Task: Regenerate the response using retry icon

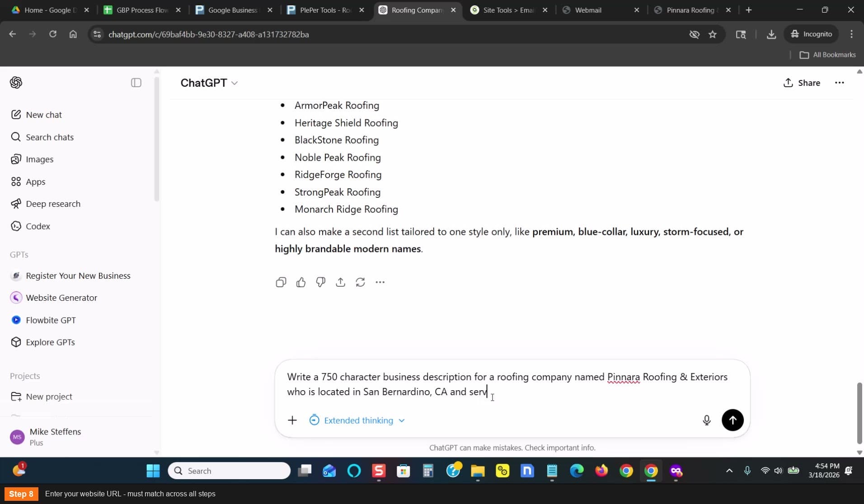Action: [x=360, y=282]
